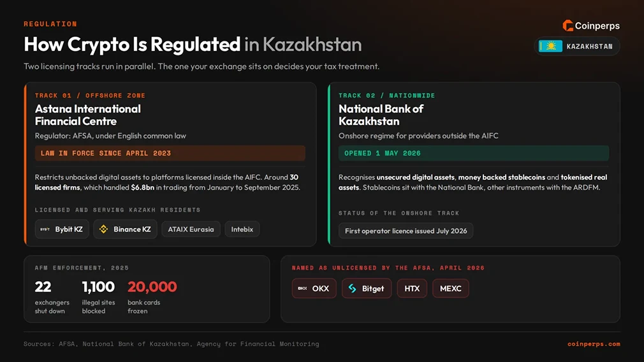Open the coinperps.com link
The image size is (644, 362).
point(594,344)
